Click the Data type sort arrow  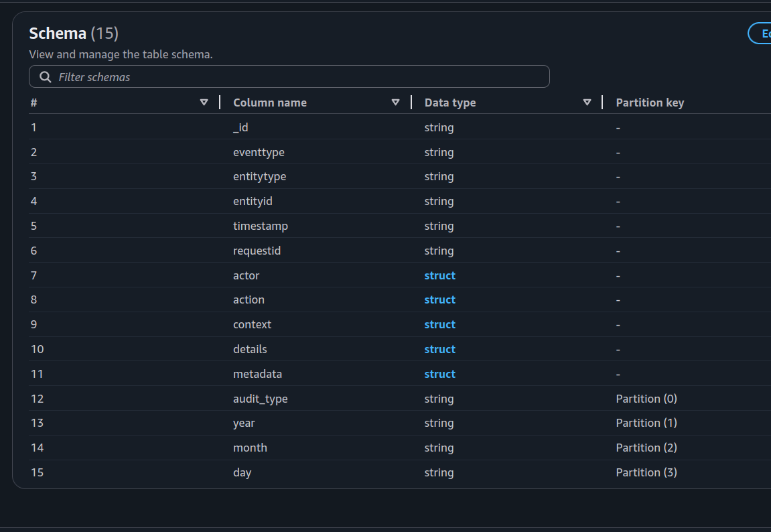tap(587, 103)
